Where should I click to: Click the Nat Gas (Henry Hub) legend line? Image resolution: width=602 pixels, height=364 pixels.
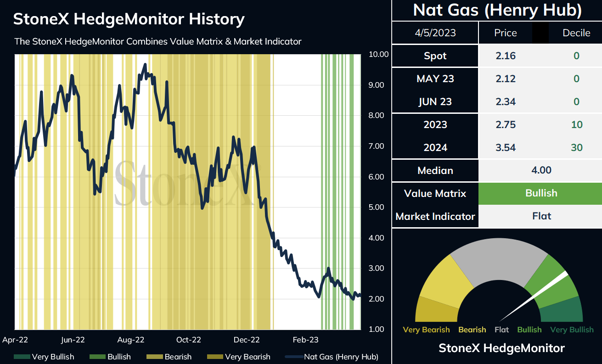tap(293, 357)
